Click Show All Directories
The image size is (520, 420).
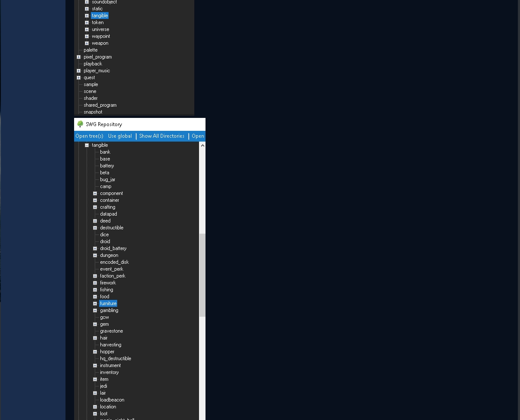click(162, 136)
